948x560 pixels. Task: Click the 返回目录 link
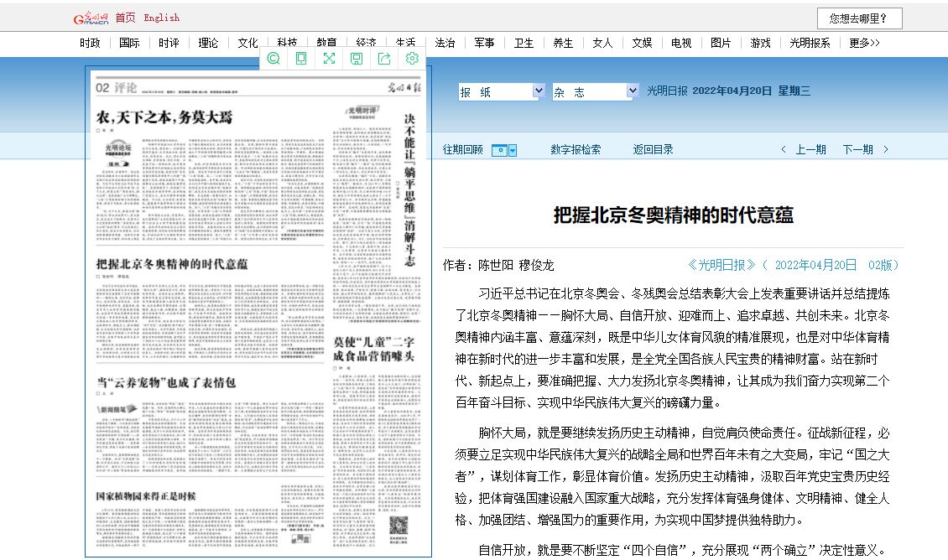653,148
